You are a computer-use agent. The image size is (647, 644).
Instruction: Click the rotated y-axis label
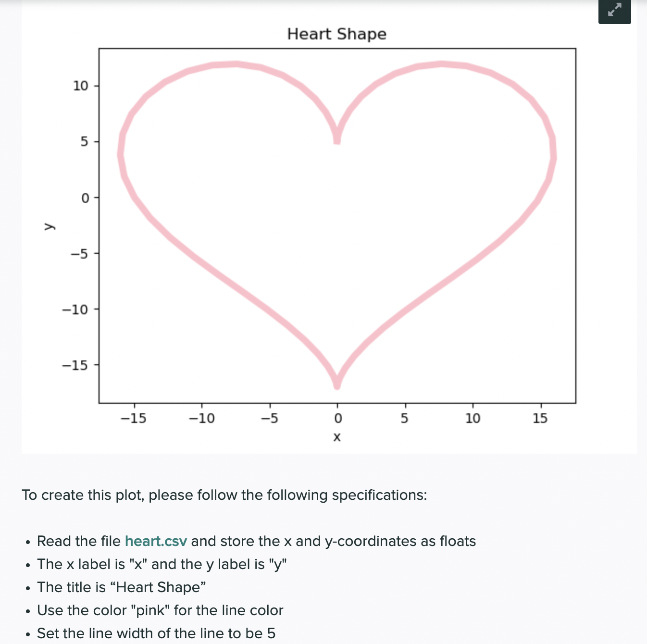click(x=49, y=226)
